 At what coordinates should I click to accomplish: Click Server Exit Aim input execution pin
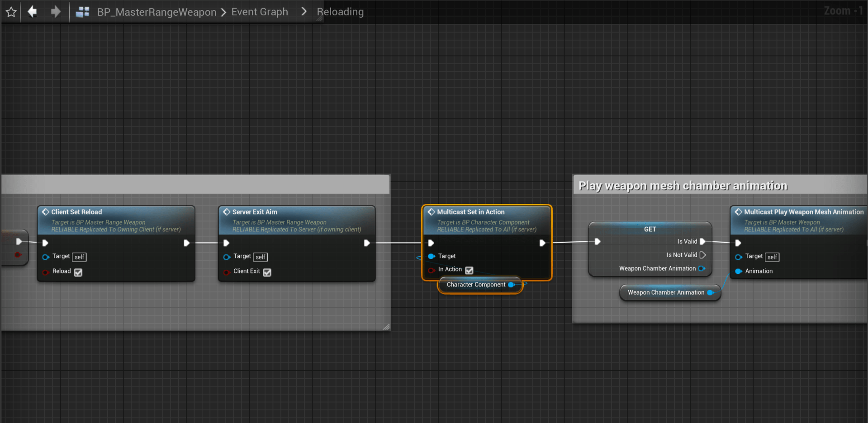pos(227,243)
